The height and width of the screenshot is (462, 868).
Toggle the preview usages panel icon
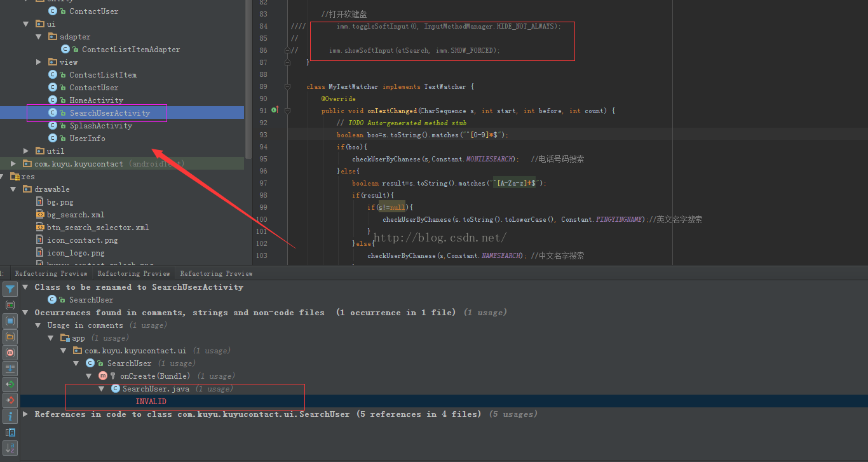pyautogui.click(x=10, y=433)
